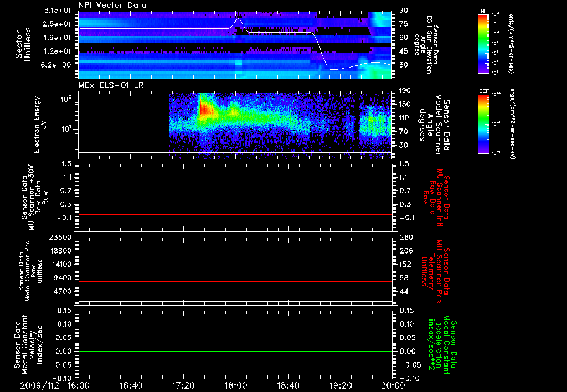
Task: Click the 2.5e+01 sector tick label
Action: [x=58, y=24]
